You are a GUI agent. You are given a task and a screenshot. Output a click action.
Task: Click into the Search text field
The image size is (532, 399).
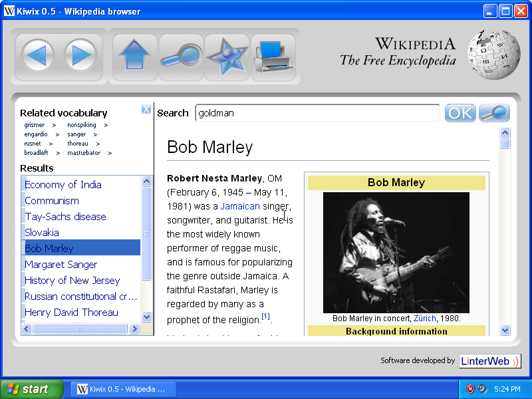click(x=317, y=113)
